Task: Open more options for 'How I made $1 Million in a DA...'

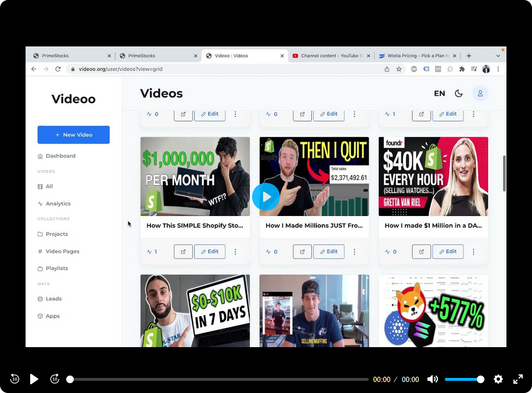Action: (474, 251)
